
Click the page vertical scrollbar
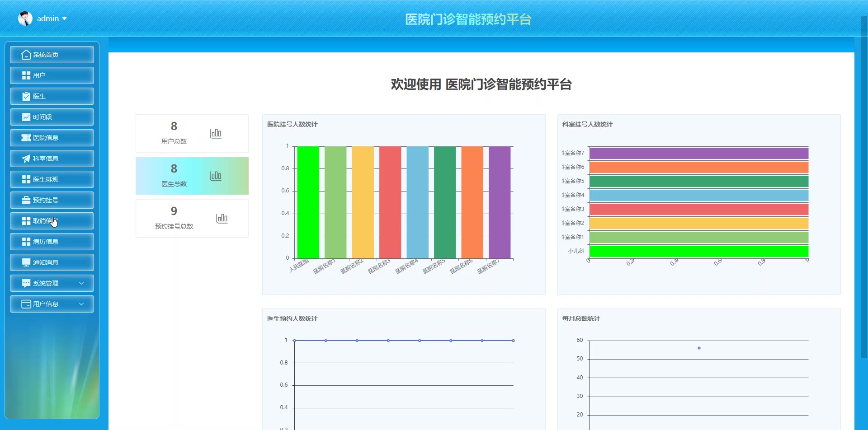tap(864, 187)
